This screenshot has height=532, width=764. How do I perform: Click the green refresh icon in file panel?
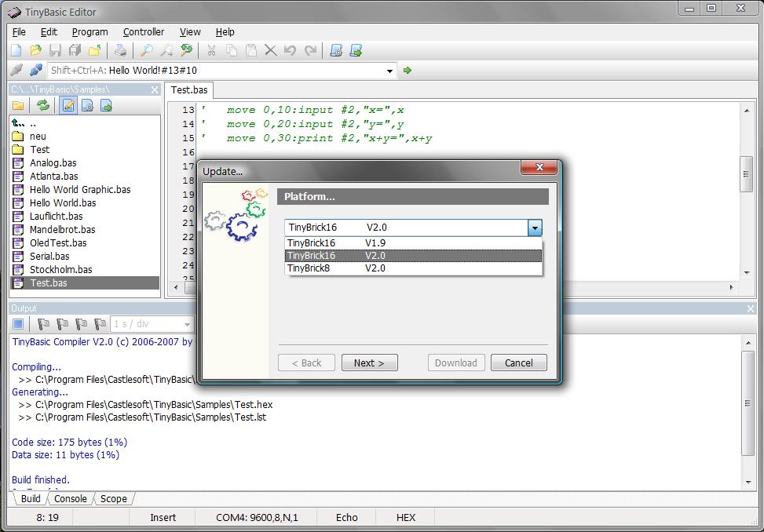coord(43,106)
